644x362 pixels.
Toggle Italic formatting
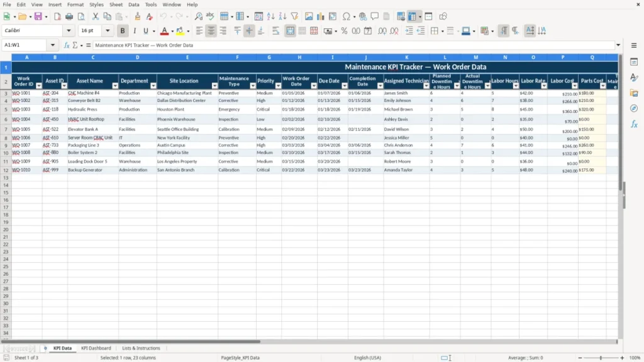pyautogui.click(x=135, y=31)
